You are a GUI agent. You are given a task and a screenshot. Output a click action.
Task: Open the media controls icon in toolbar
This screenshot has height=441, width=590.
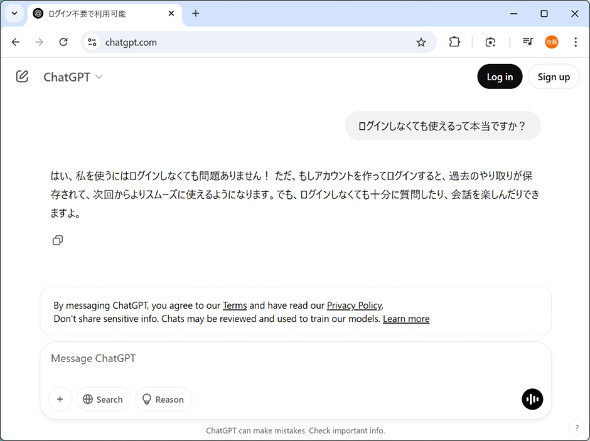pyautogui.click(x=528, y=42)
